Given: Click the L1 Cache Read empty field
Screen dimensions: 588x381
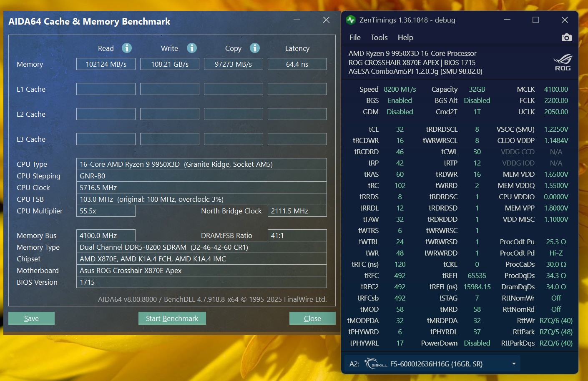Looking at the screenshot, I should (x=106, y=89).
